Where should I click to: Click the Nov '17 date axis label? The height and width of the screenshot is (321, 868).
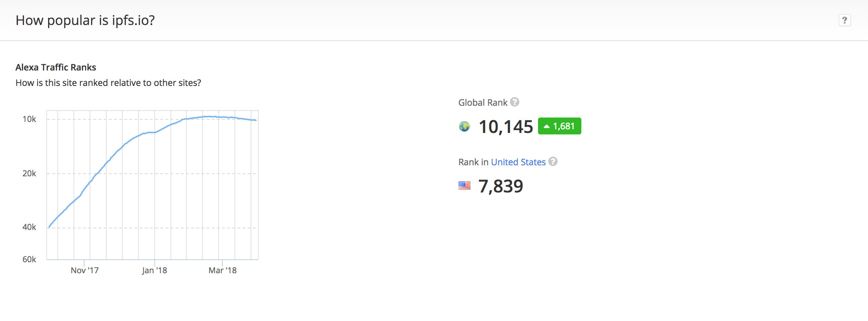[x=85, y=270]
